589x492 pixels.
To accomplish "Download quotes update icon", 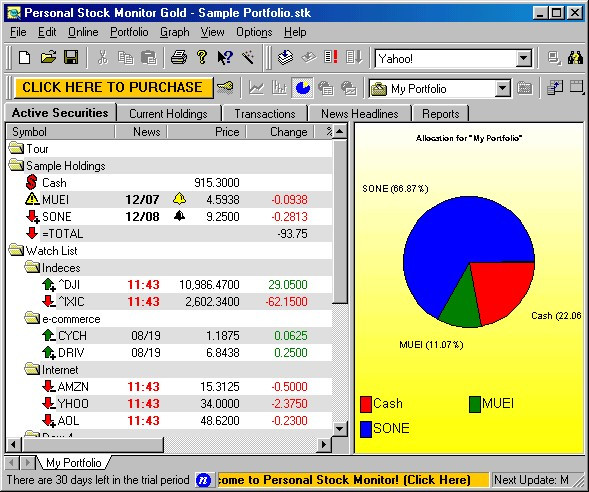I will 285,58.
